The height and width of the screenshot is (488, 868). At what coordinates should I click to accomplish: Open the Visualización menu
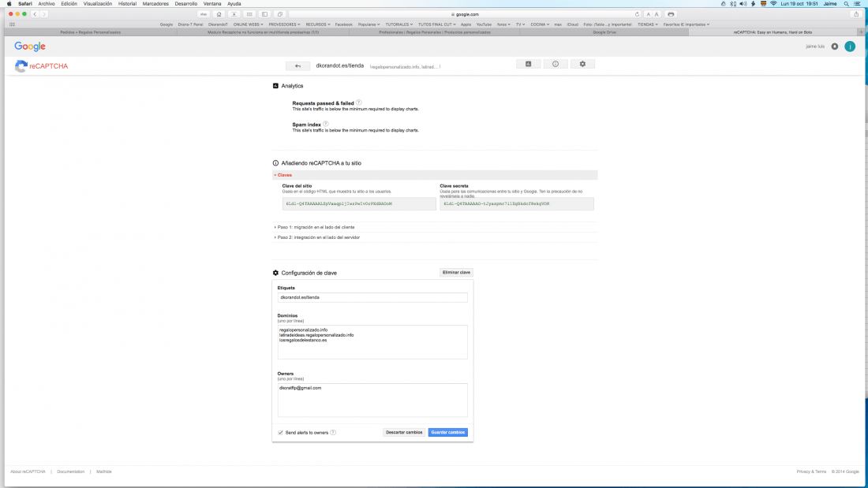click(97, 4)
